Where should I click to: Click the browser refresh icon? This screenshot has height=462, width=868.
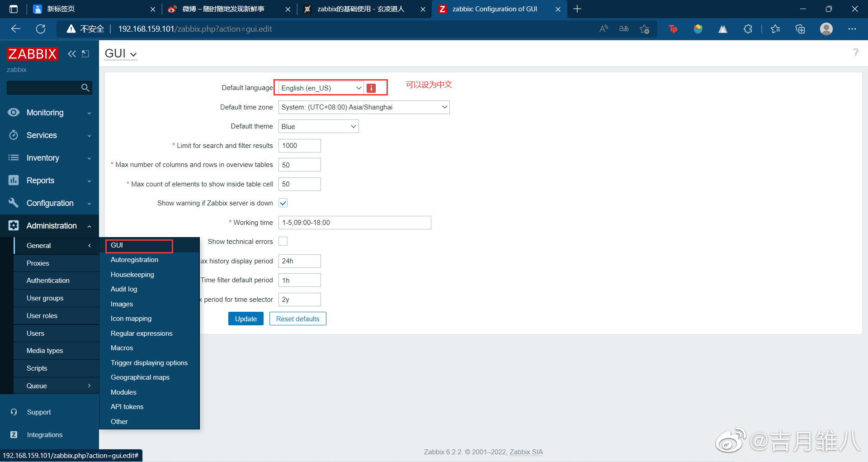coord(41,29)
